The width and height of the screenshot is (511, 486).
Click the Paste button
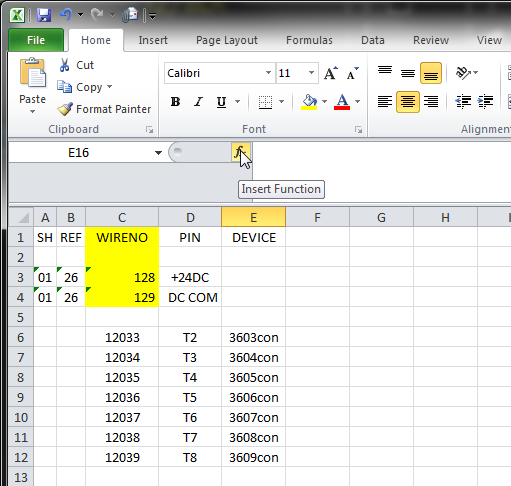(32, 85)
